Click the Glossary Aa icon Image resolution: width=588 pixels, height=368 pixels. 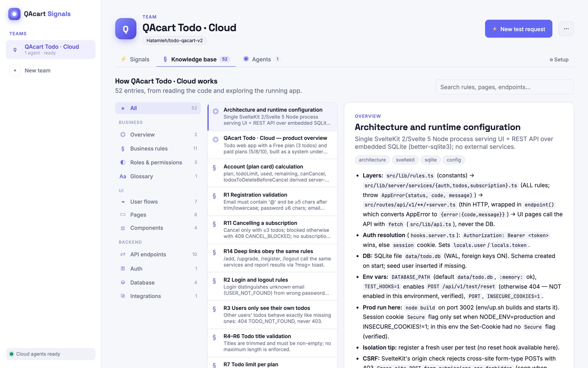[x=123, y=176]
